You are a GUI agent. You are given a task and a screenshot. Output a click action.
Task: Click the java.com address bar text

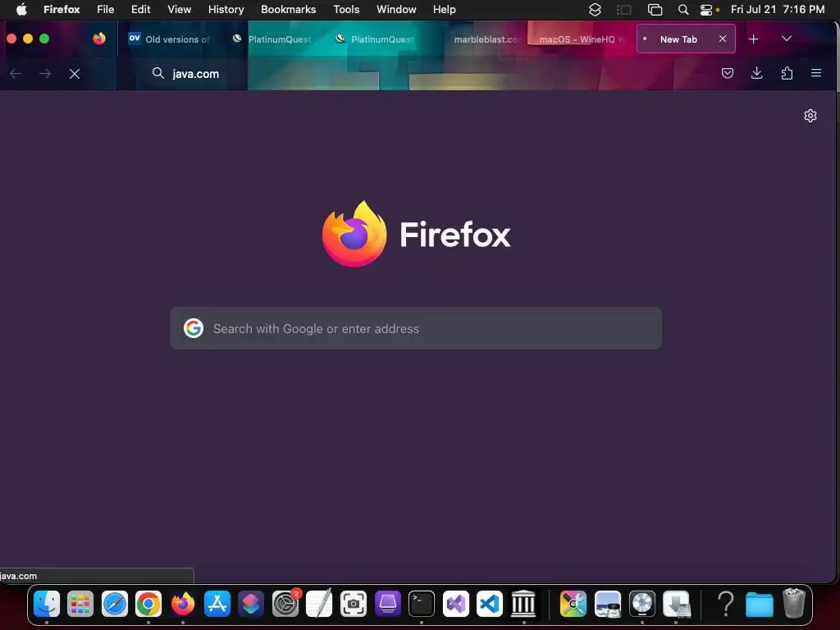(195, 74)
